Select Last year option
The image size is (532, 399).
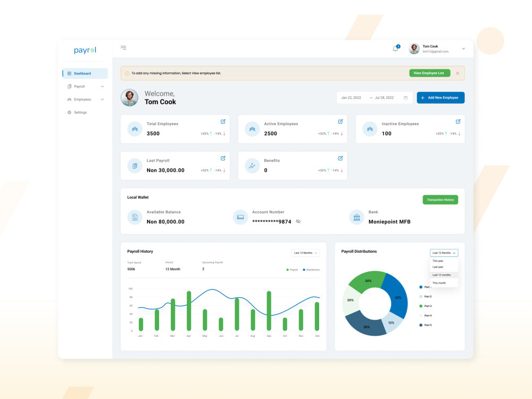point(444,267)
